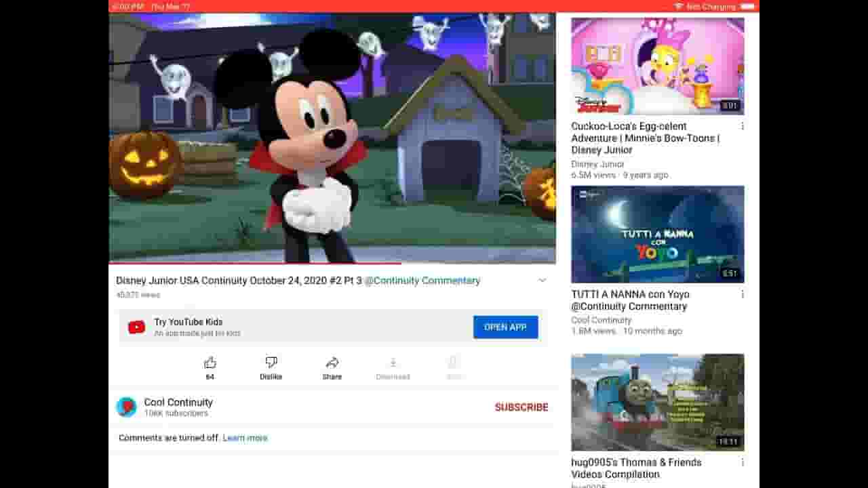The width and height of the screenshot is (868, 488).
Task: Click '1.8M views · 10 months ago' text
Action: pyautogui.click(x=627, y=331)
